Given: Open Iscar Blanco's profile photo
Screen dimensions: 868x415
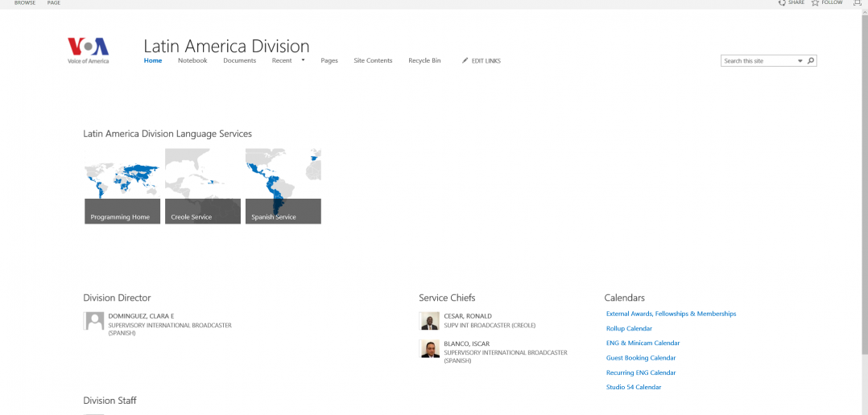Looking at the screenshot, I should click(430, 349).
